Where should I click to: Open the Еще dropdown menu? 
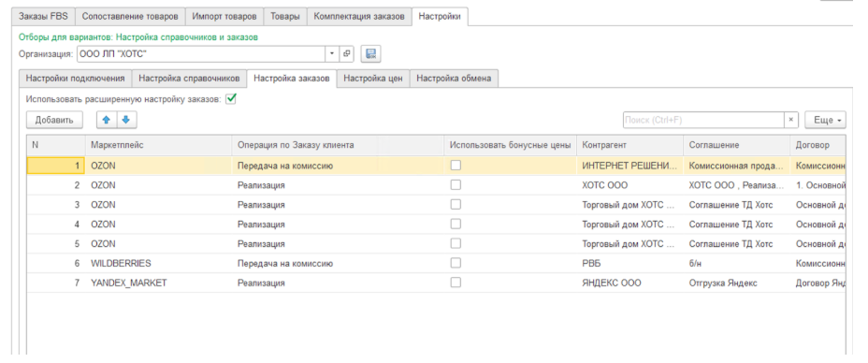pos(825,120)
